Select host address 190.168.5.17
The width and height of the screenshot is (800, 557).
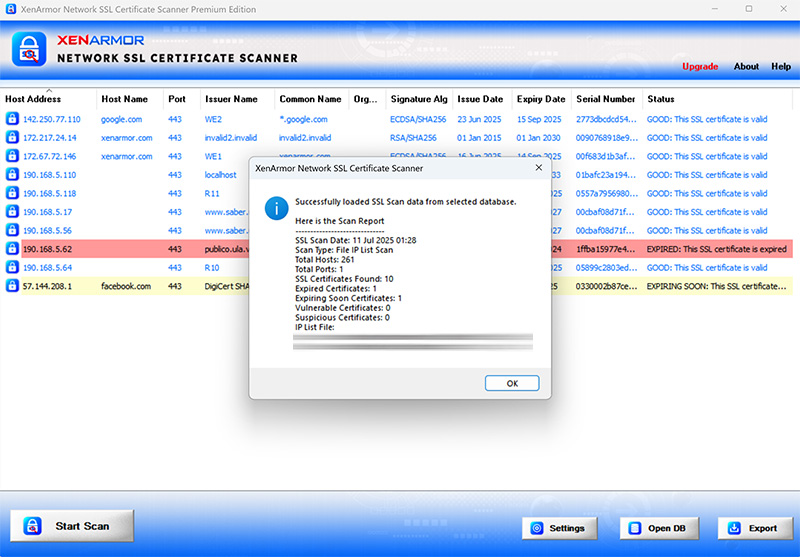coord(47,212)
